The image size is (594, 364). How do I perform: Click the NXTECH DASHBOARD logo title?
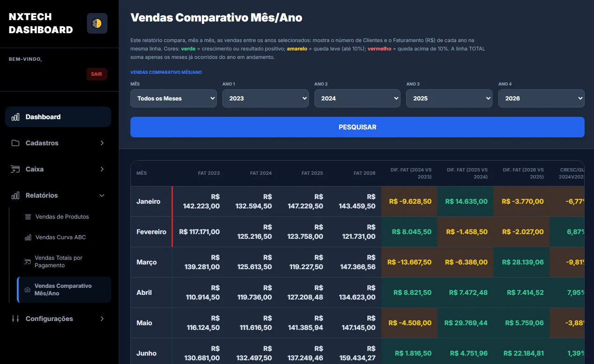41,23
